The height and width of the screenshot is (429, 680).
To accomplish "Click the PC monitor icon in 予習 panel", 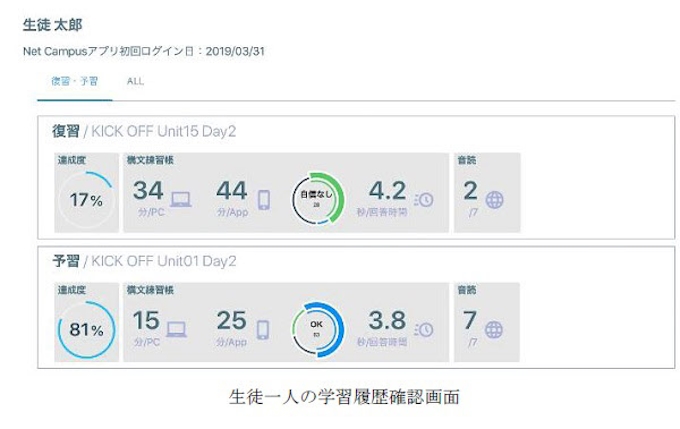I will (177, 328).
